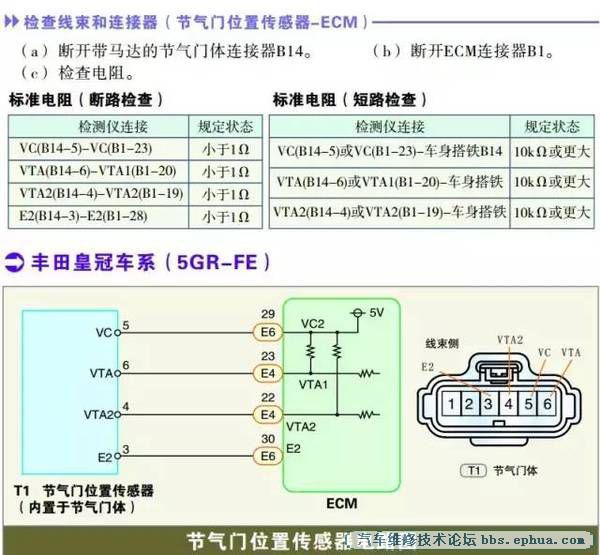Click 小于1Ω in the E2(B14-3)-E2(B1-28) row
600x555 pixels.
(225, 217)
